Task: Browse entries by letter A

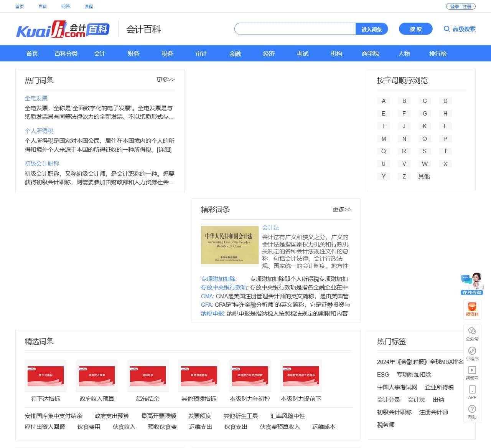Action: pyautogui.click(x=384, y=101)
